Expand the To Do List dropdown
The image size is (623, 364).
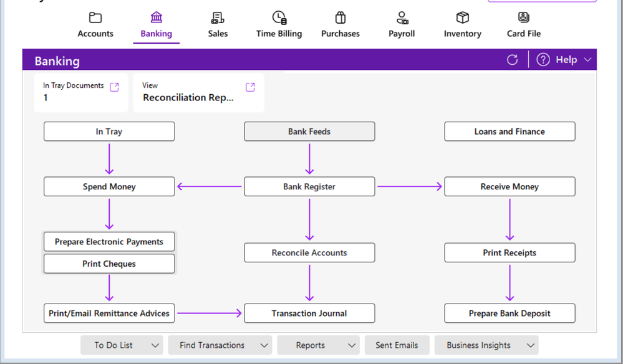click(x=154, y=345)
